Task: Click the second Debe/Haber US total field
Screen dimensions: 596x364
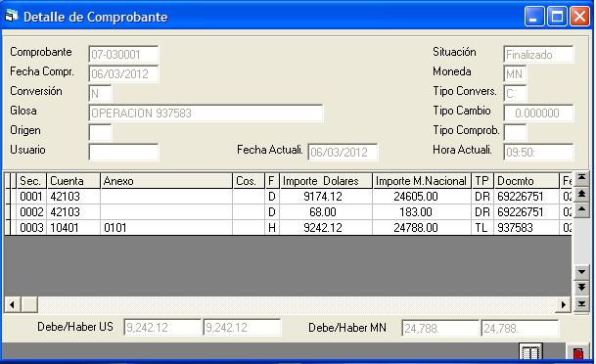Action: coord(242,327)
